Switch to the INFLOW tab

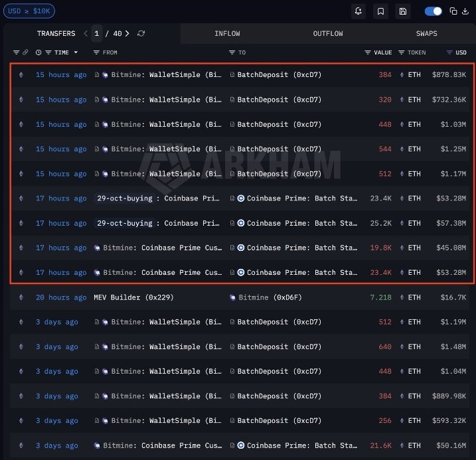coord(227,33)
